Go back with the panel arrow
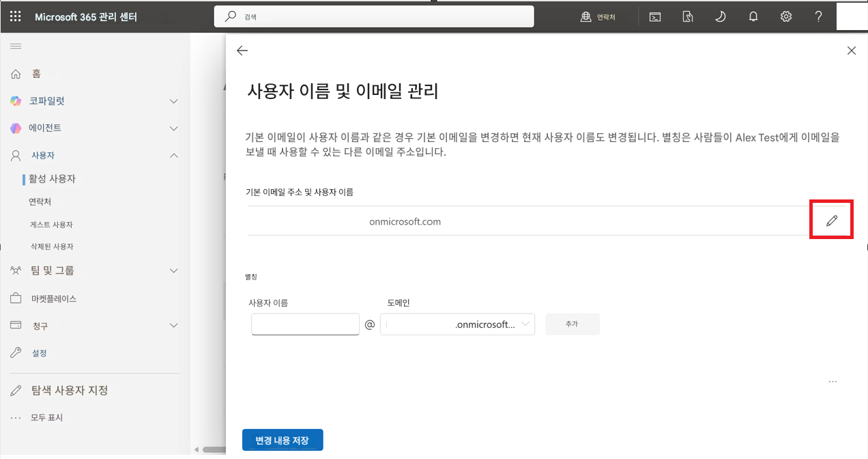The height and width of the screenshot is (459, 868). click(242, 51)
